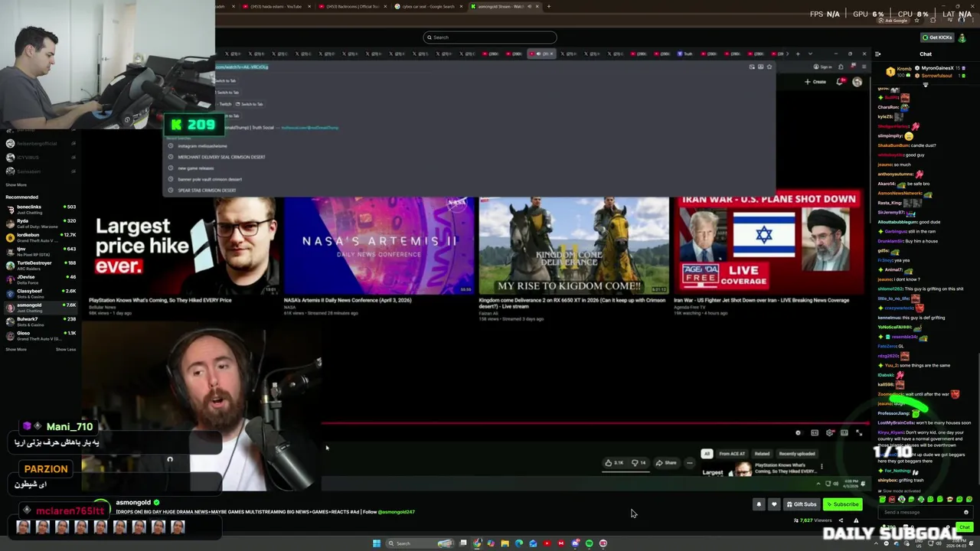This screenshot has width=980, height=551.
Task: Expand Show More under followed channels
Action: pyautogui.click(x=16, y=184)
